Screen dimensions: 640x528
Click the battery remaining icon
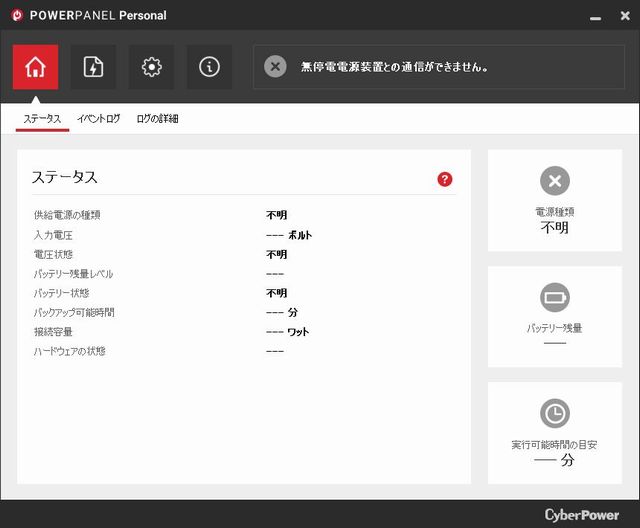[555, 297]
